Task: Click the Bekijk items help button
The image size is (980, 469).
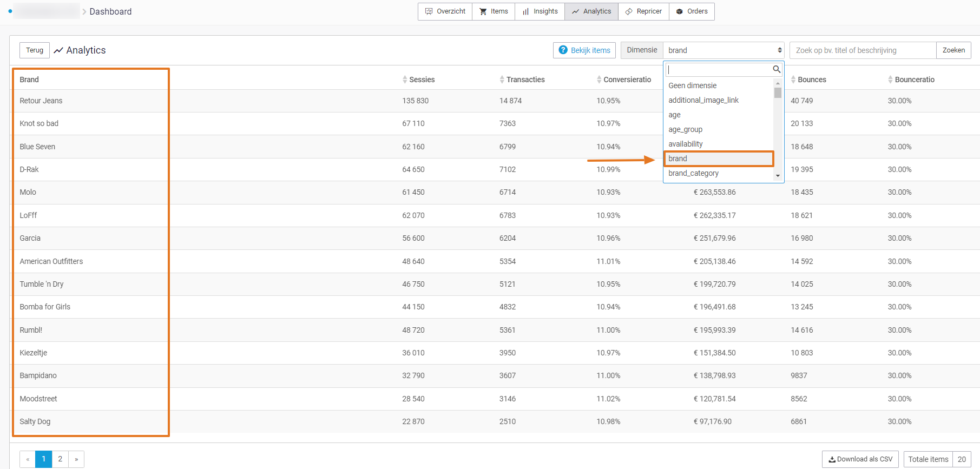Action: pos(584,50)
